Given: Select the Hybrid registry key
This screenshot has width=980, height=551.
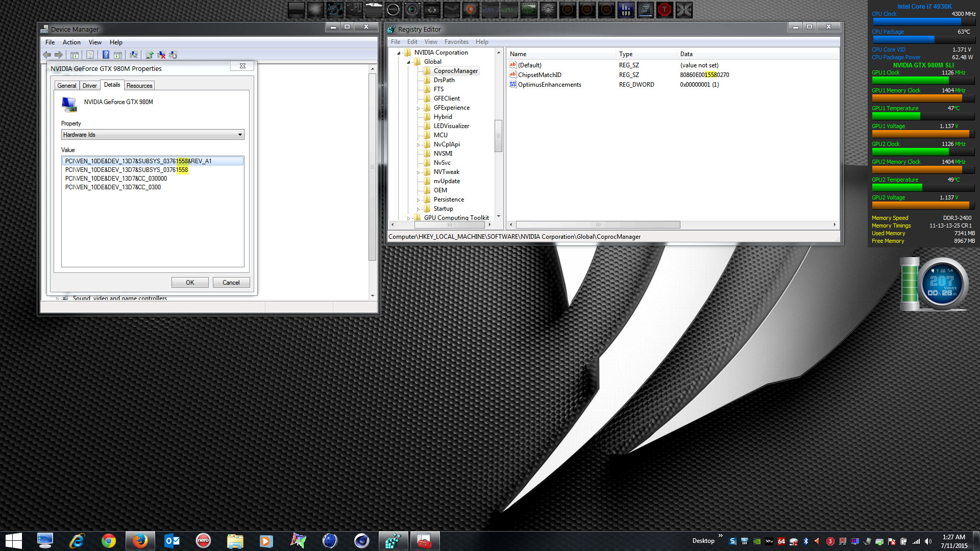Looking at the screenshot, I should (x=443, y=117).
